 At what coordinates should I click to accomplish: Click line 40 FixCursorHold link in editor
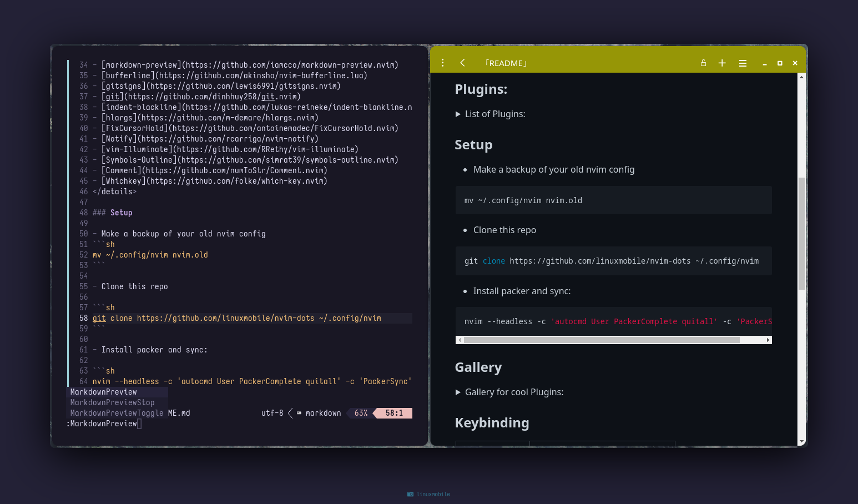(x=250, y=128)
